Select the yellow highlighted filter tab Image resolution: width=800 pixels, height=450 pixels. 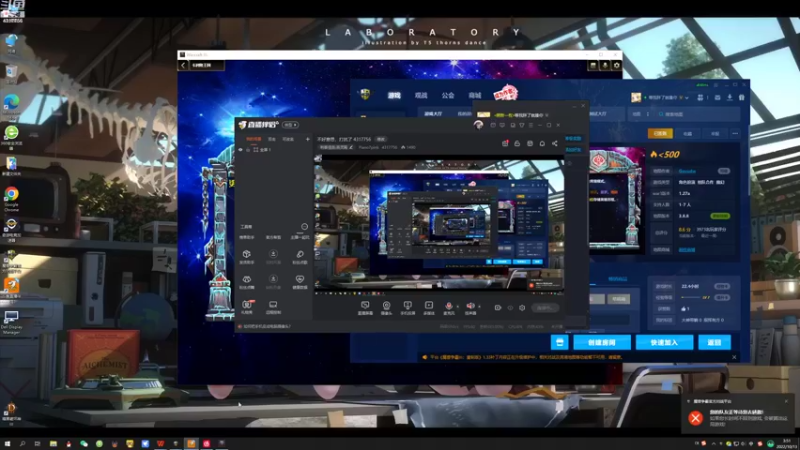660,134
